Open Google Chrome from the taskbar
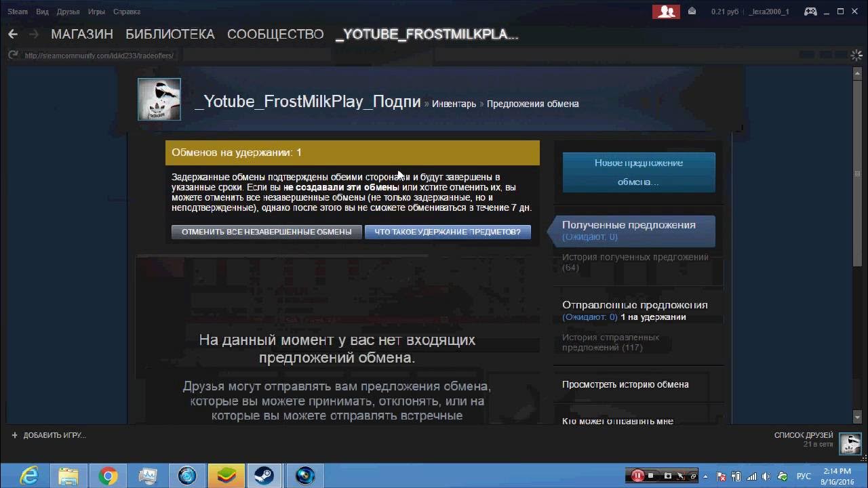The image size is (868, 488). pyautogui.click(x=108, y=476)
